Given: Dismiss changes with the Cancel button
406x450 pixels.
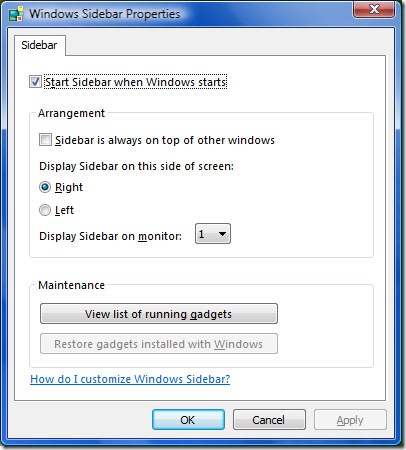Looking at the screenshot, I should (269, 420).
